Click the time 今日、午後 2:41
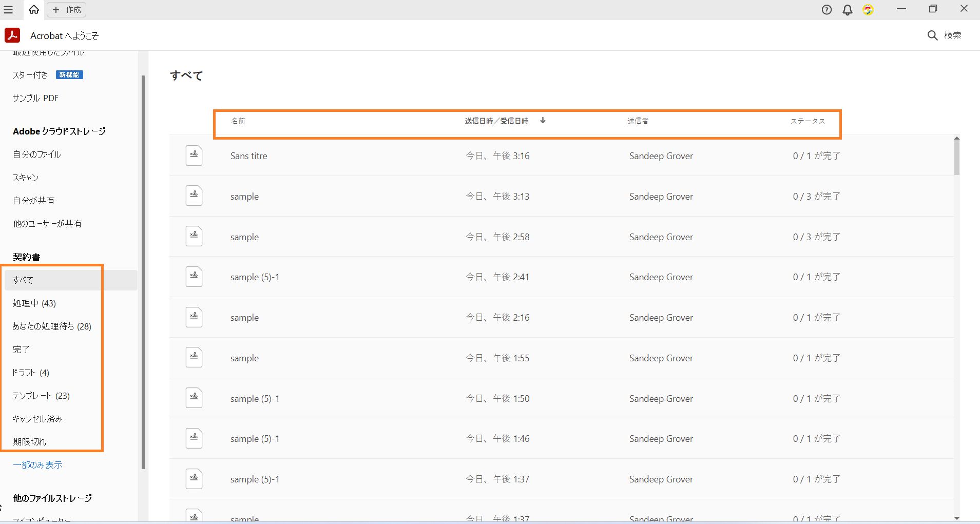This screenshot has width=980, height=524. click(x=497, y=277)
